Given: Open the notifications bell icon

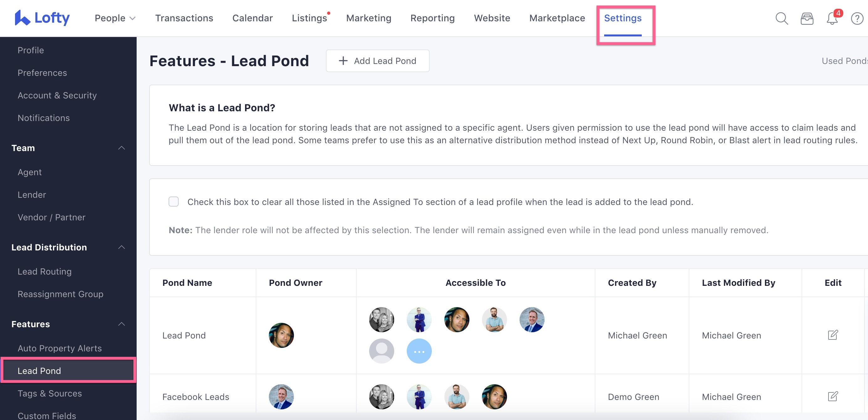Looking at the screenshot, I should point(832,18).
